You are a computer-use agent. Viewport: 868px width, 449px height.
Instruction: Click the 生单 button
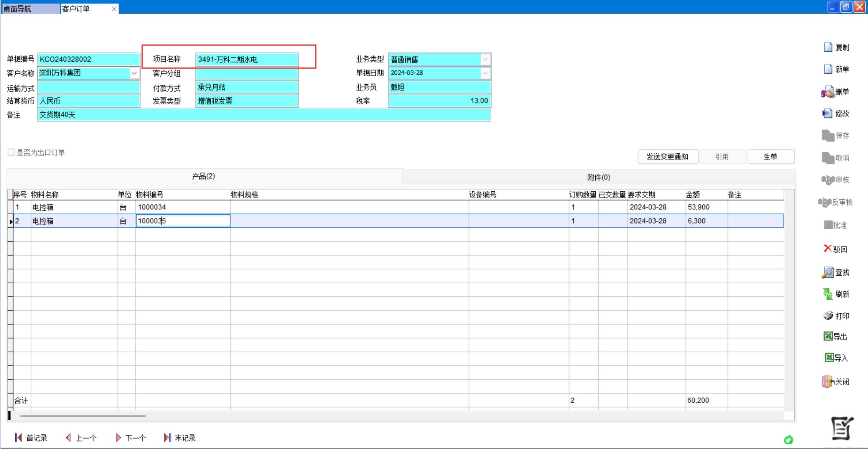[x=770, y=157]
